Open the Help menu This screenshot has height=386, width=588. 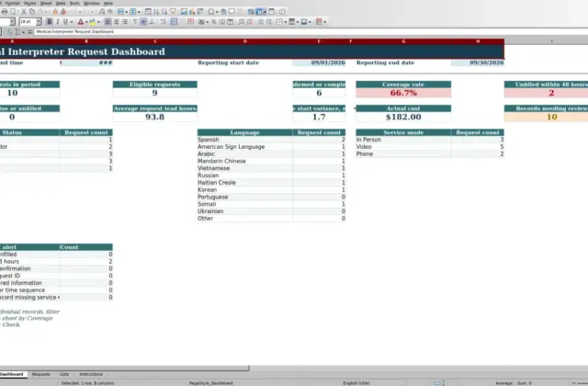tap(108, 3)
